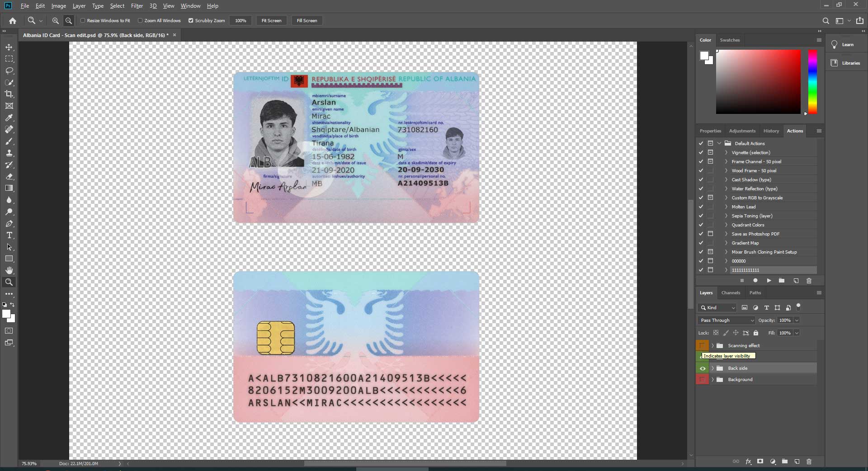Open the blend mode dropdown showing Pass Through

point(726,320)
